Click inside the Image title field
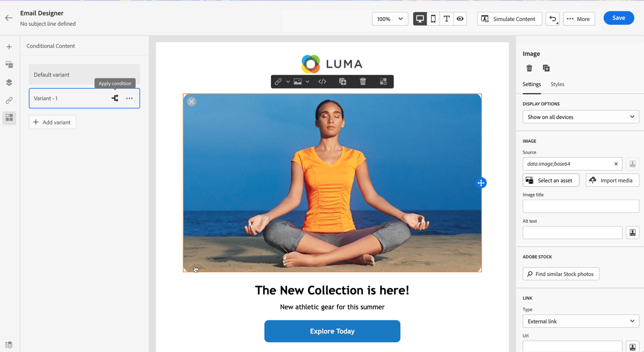644x352 pixels. coord(581,206)
